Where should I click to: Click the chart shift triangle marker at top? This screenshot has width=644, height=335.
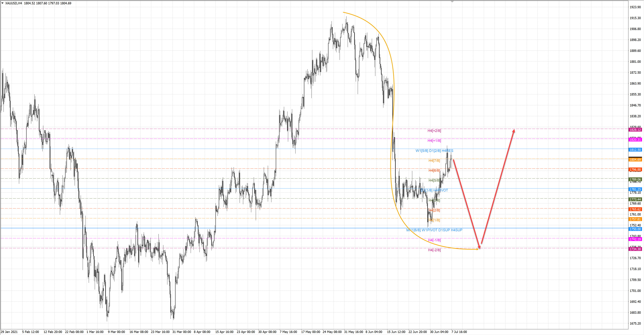(x=452, y=2)
